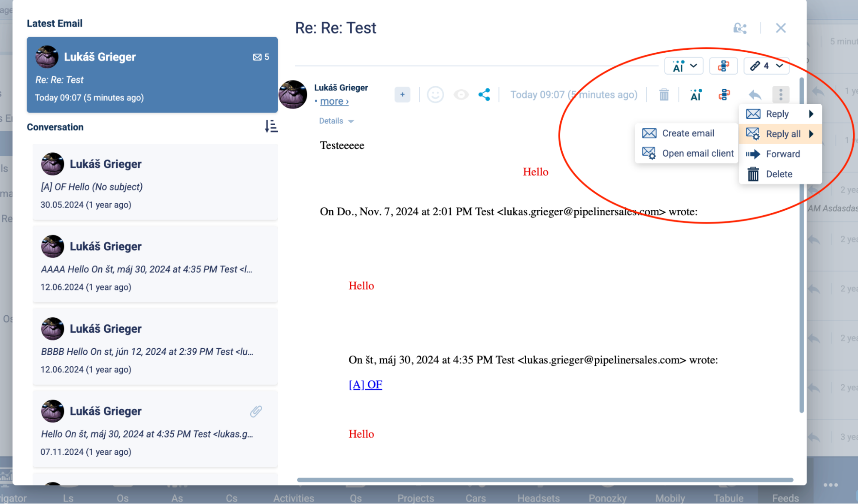The image size is (858, 504).
Task: Click the emoji reaction smiley icon
Action: [435, 95]
